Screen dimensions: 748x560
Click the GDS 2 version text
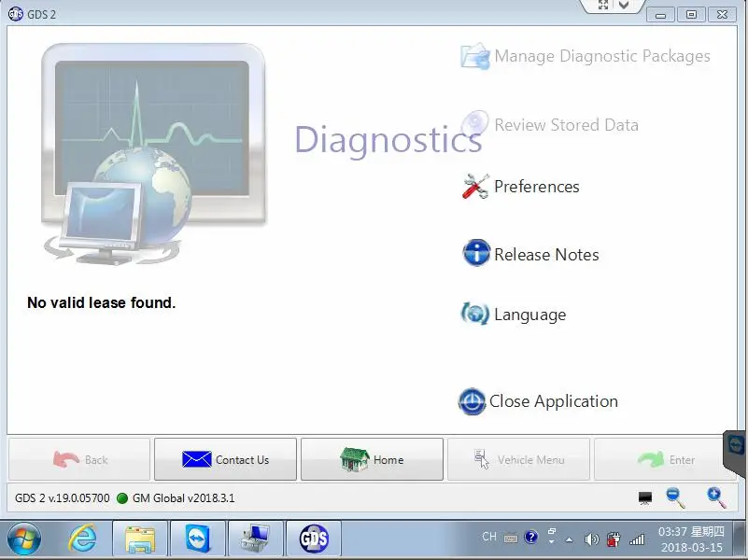[x=62, y=498]
